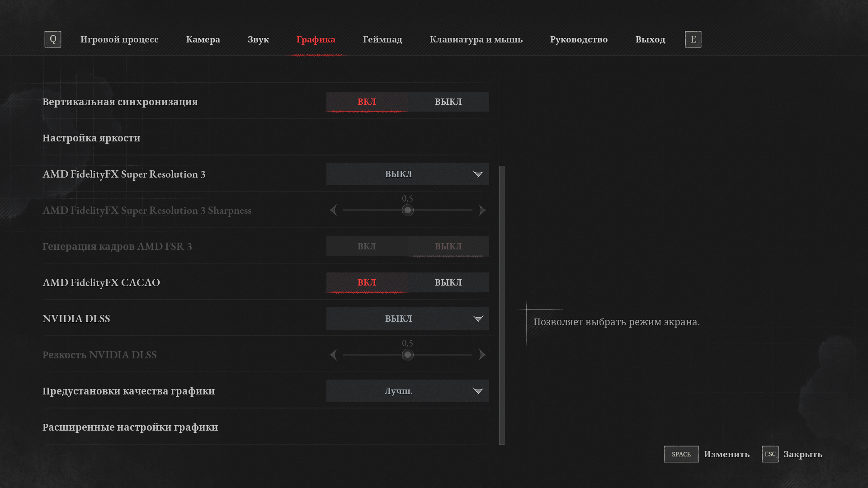
Task: Increase Резкость NVIDIA DLSS with right arrow
Action: (482, 355)
